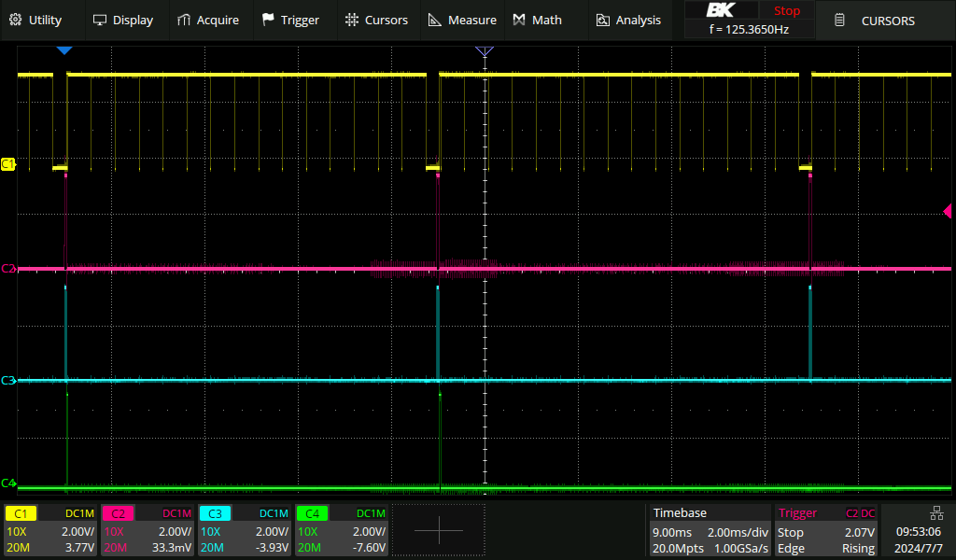Click the Measure ruler icon
This screenshot has height=560, width=956.
[x=435, y=21]
